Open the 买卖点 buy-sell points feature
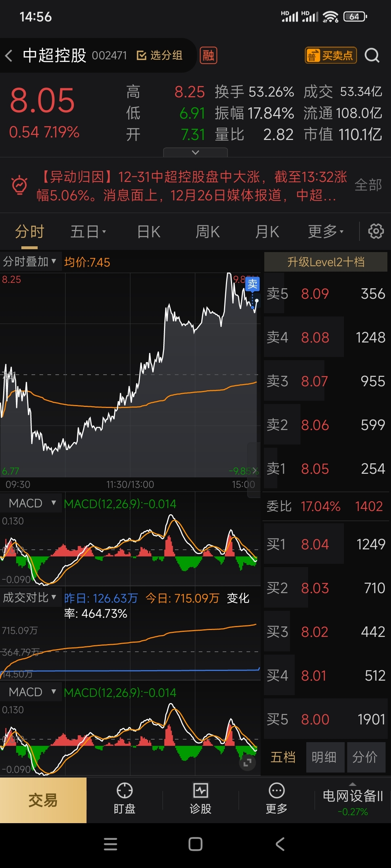Viewport: 391px width, 868px height. pyautogui.click(x=331, y=55)
